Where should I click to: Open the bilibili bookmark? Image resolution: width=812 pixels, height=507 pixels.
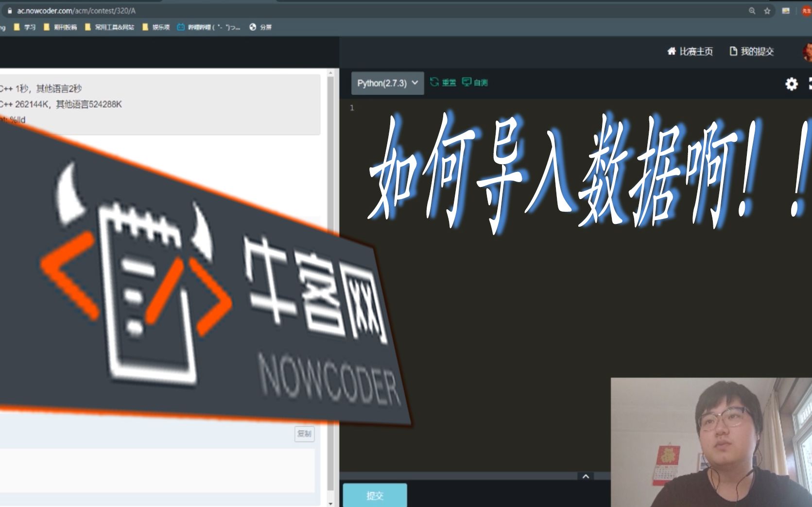[208, 27]
